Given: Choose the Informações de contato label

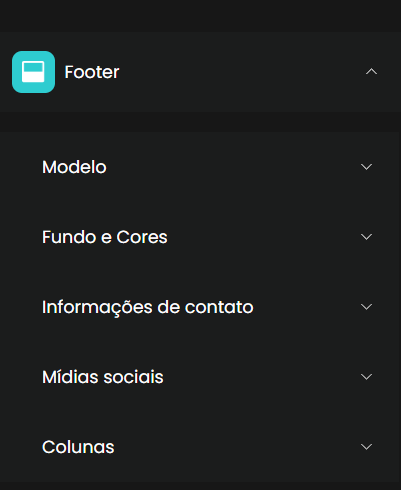Looking at the screenshot, I should [x=148, y=307].
